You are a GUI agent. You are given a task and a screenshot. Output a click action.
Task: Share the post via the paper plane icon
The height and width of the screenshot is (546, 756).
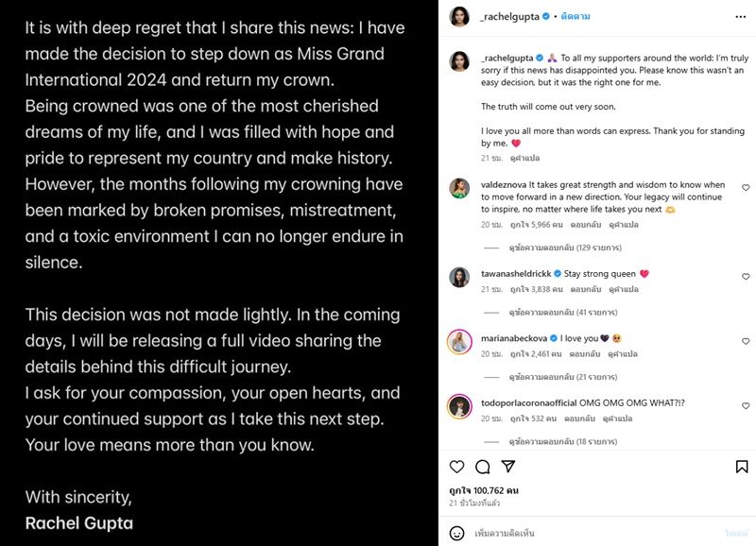(x=507, y=467)
